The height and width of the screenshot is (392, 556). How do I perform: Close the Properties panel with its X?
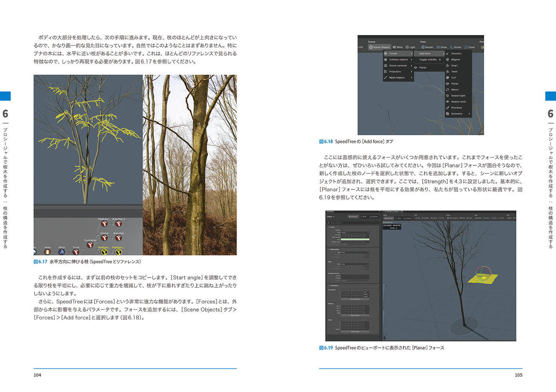point(379,211)
